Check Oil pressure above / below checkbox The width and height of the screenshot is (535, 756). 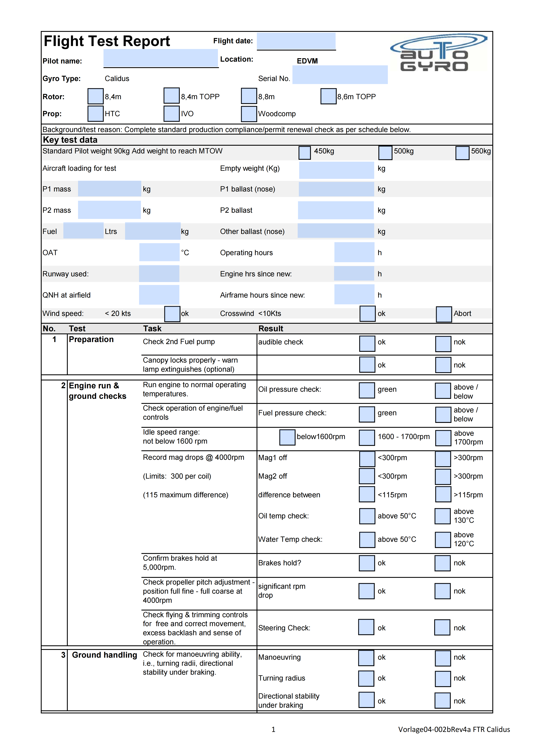tap(443, 391)
